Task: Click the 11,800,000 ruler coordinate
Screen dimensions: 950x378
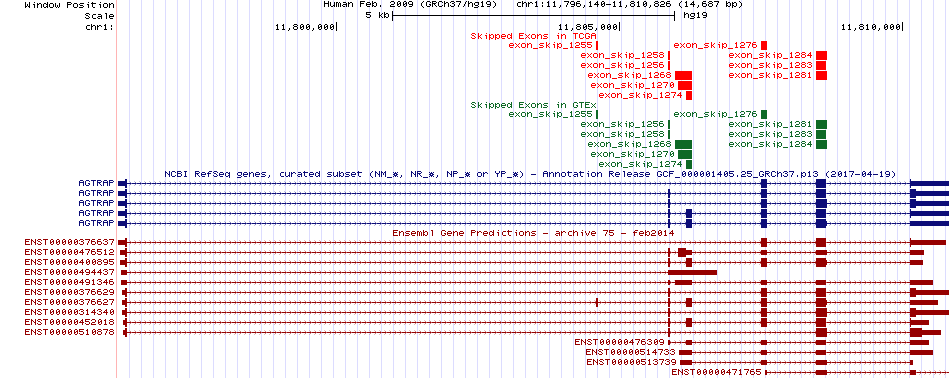Action: coord(305,27)
